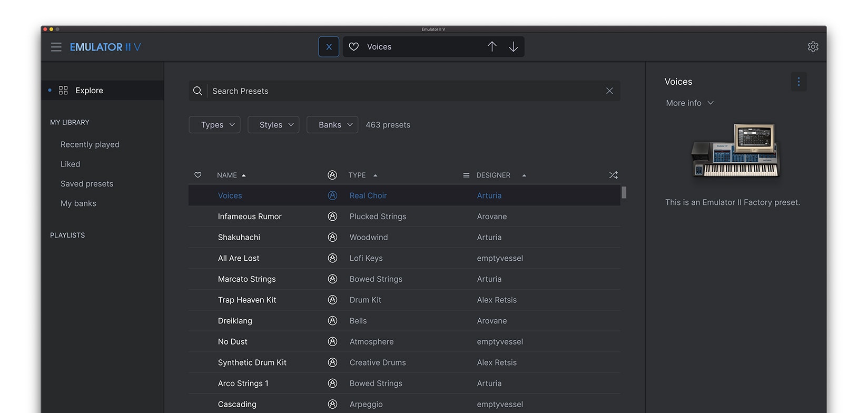
Task: Expand More info section
Action: [689, 103]
